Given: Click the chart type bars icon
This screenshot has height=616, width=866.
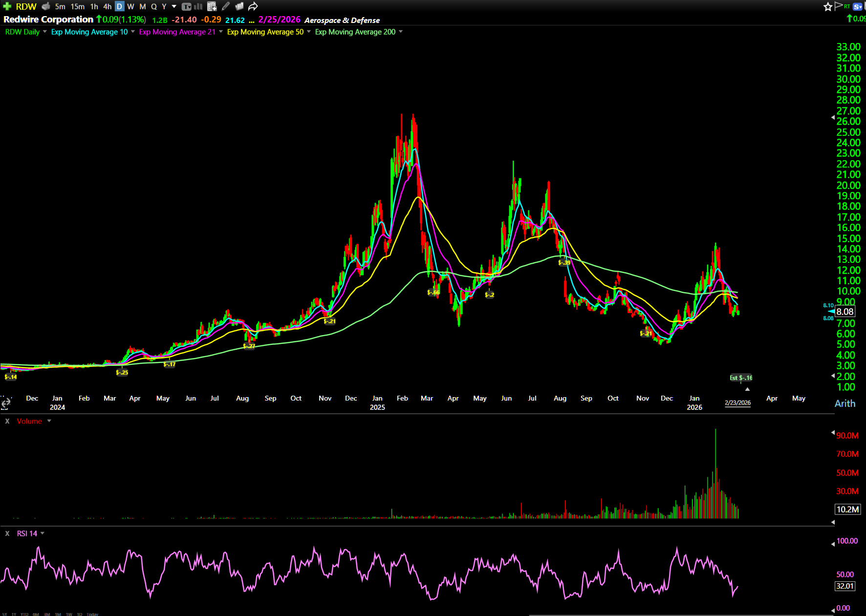Looking at the screenshot, I should pos(198,6).
